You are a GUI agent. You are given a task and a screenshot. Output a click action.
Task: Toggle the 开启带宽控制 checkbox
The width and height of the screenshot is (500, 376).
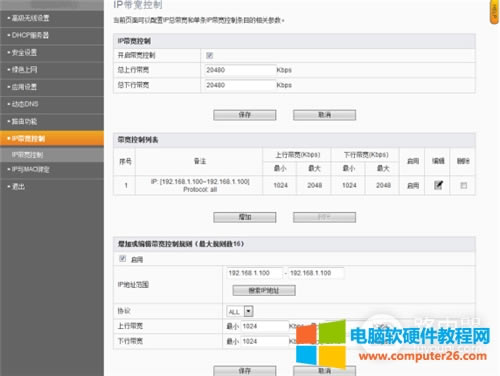pyautogui.click(x=209, y=55)
